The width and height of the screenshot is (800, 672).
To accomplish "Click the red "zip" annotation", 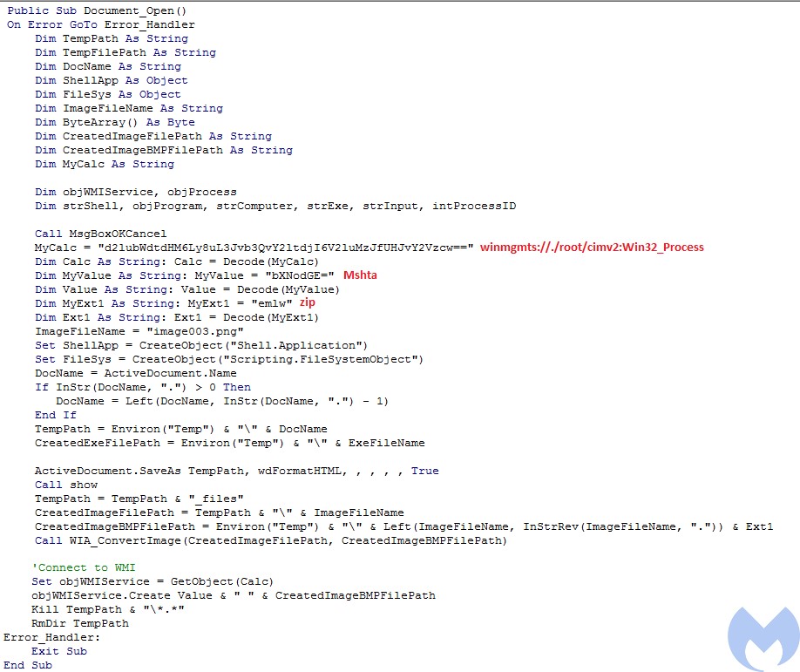I will (308, 302).
